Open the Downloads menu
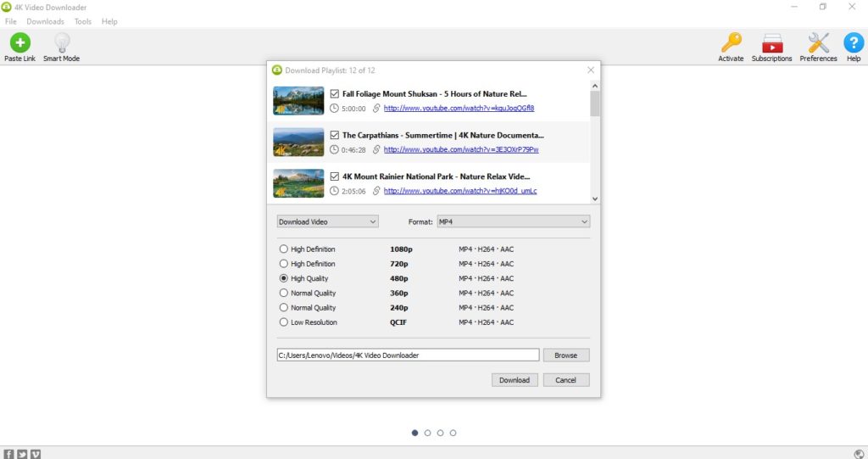 pos(46,21)
